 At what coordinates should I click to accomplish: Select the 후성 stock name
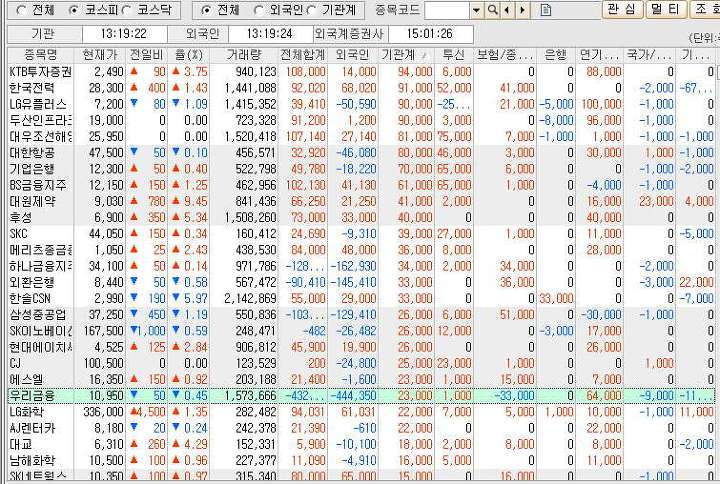pyautogui.click(x=20, y=217)
